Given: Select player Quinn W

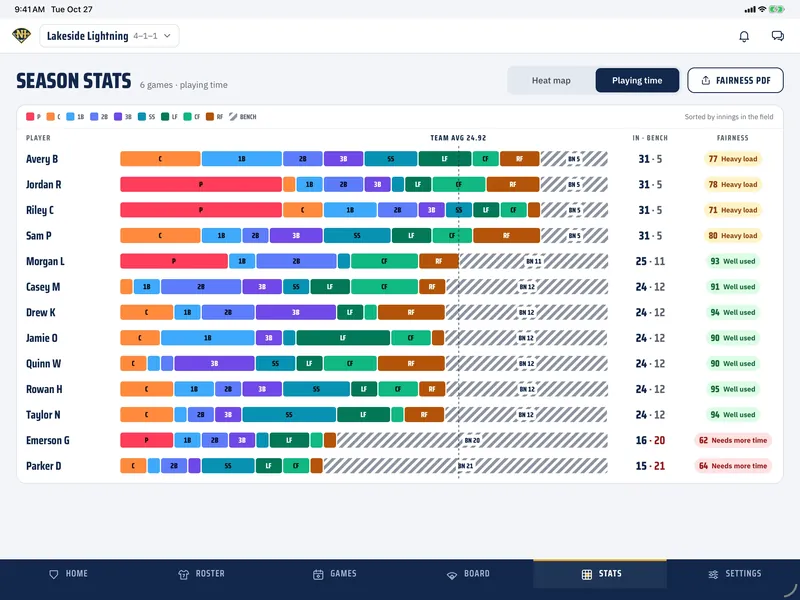Looking at the screenshot, I should pyautogui.click(x=43, y=363).
